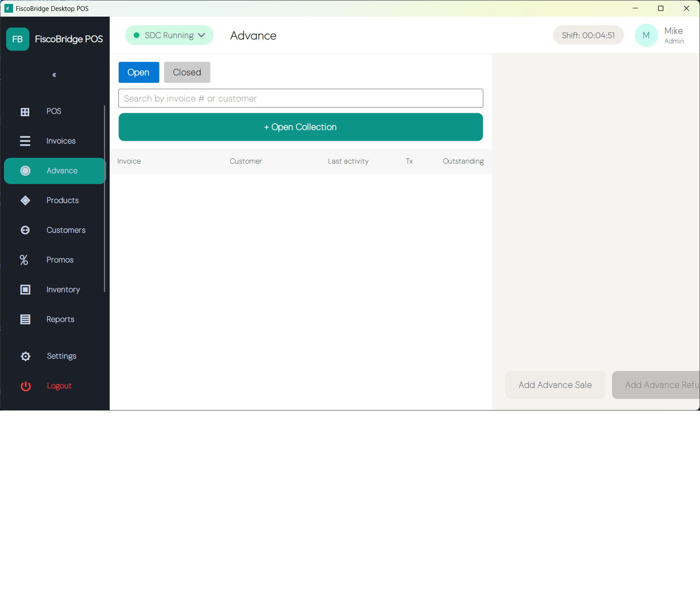Click the Customers face icon

click(x=25, y=230)
